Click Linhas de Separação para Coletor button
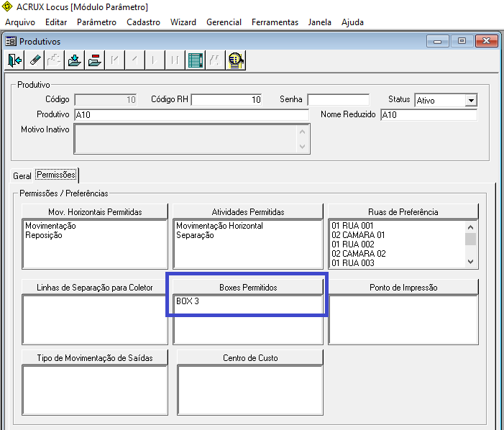 click(x=95, y=287)
